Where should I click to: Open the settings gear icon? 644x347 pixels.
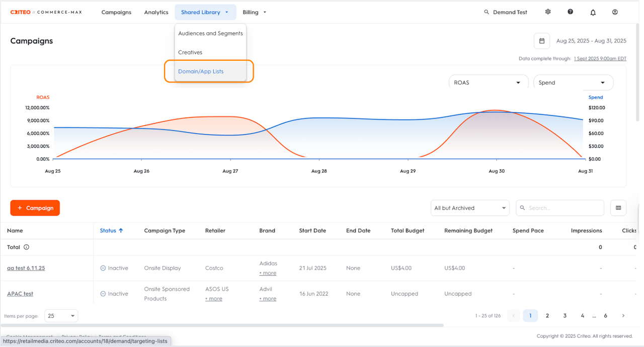(548, 12)
